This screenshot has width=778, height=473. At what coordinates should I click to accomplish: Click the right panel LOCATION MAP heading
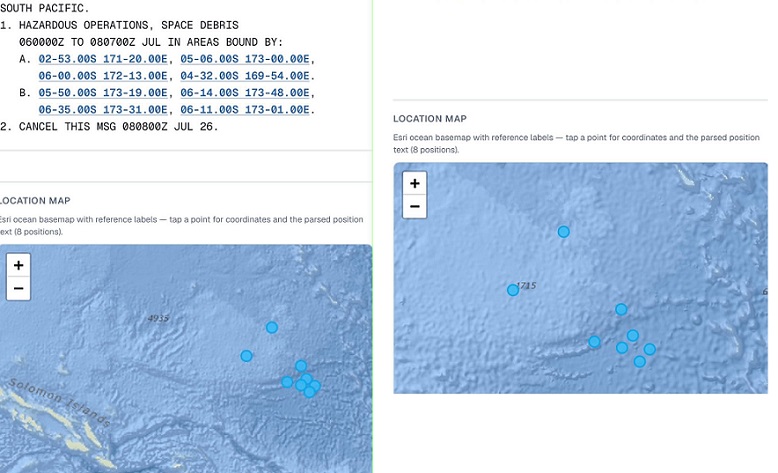click(x=430, y=119)
